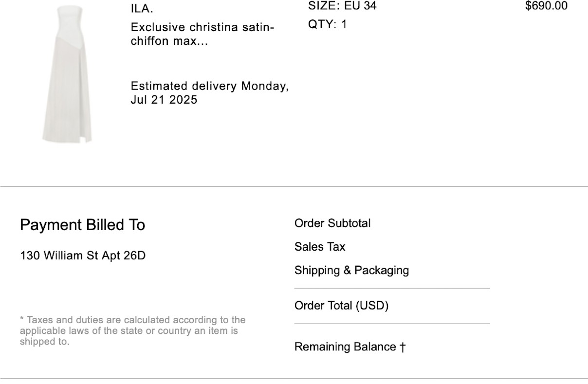Select the 130 William St Apt 26D address
The image size is (588, 384).
(x=83, y=255)
